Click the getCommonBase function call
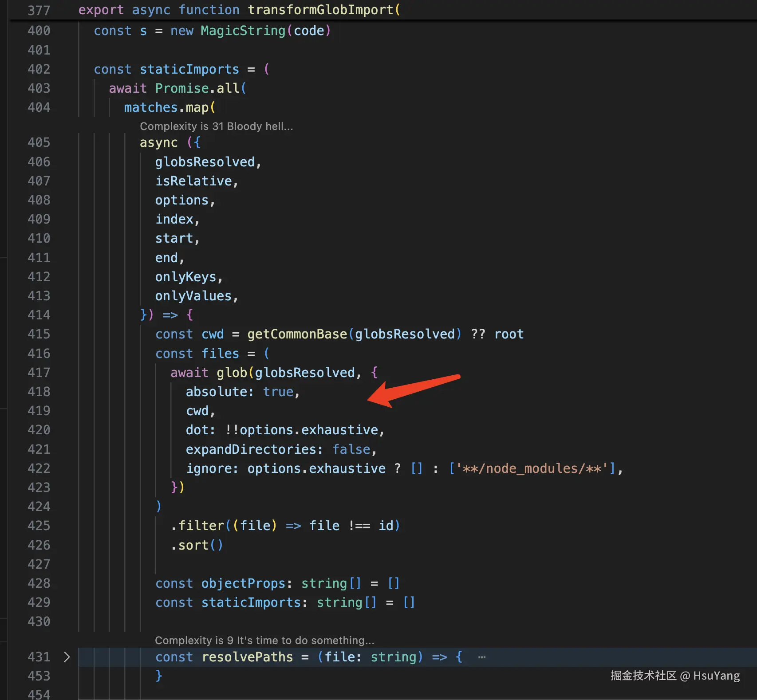 pyautogui.click(x=297, y=334)
